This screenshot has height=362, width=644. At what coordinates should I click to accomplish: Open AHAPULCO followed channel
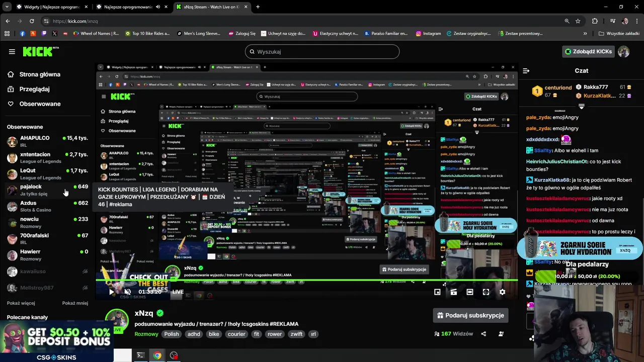[48, 141]
